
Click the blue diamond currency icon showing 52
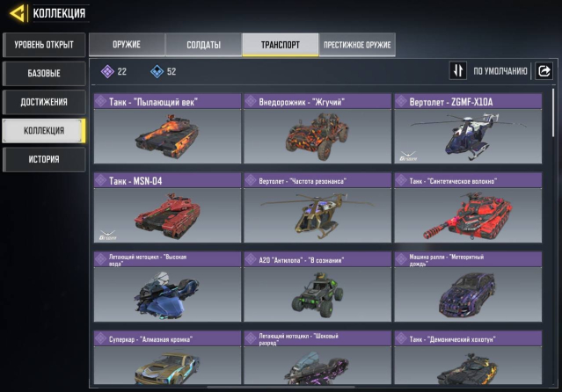(157, 71)
